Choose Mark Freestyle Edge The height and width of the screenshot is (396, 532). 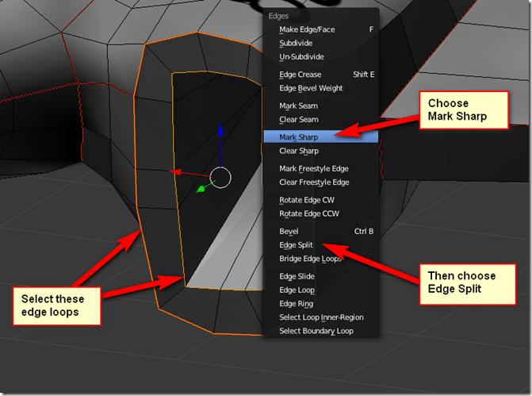pyautogui.click(x=321, y=168)
